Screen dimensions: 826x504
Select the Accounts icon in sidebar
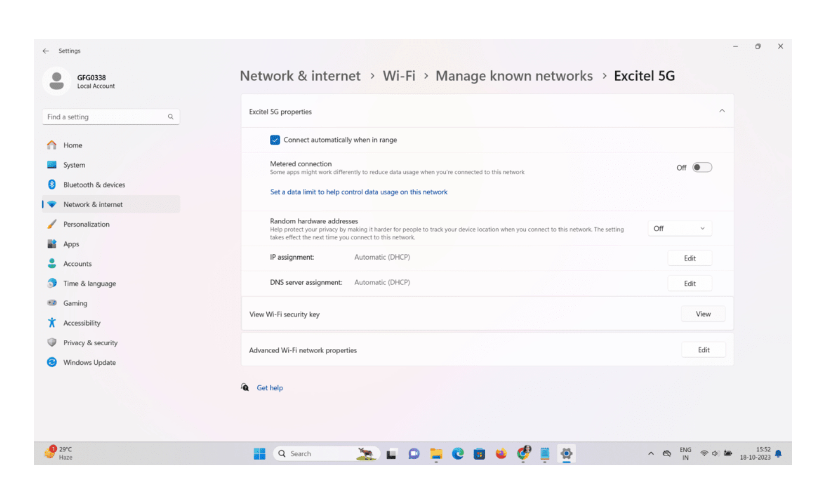tap(52, 263)
